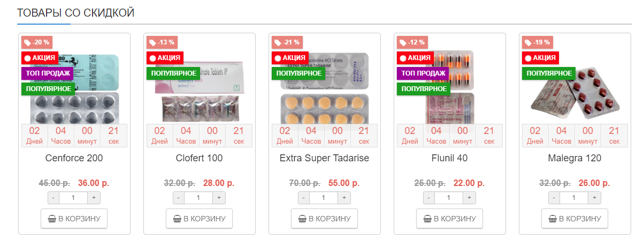Increase quantity for Malegra 120
The image size is (644, 246).
(594, 198)
